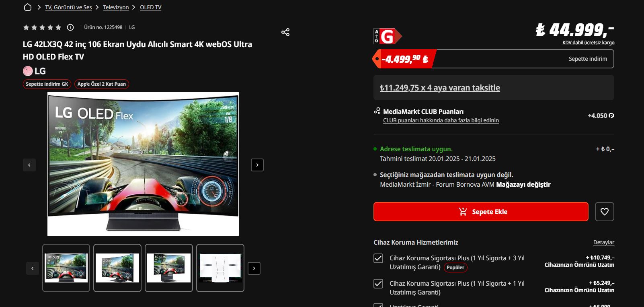Click the LG brand logo

point(35,71)
